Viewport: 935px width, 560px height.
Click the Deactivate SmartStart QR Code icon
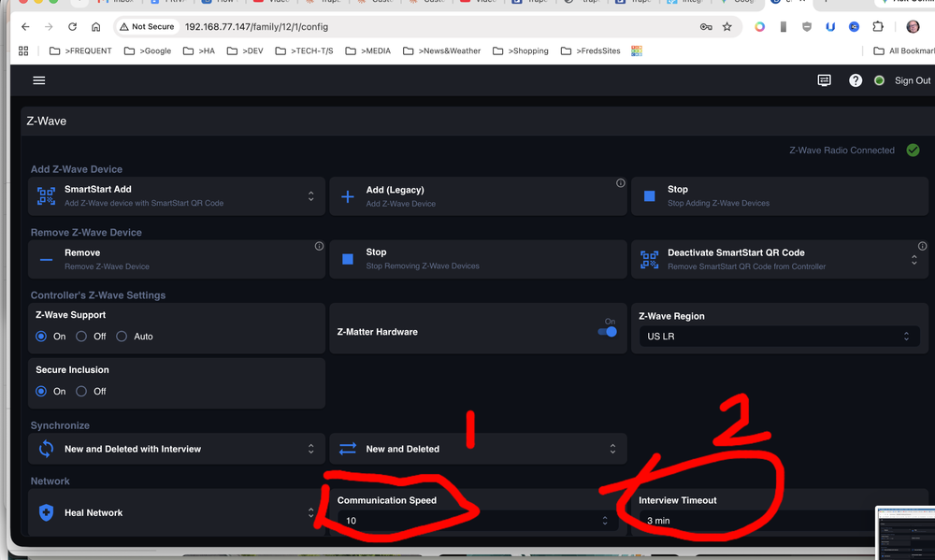click(650, 259)
